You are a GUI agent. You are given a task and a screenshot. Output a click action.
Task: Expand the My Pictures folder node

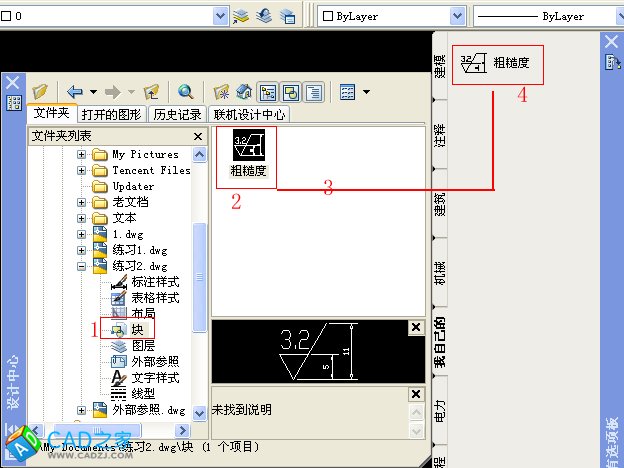click(x=82, y=155)
